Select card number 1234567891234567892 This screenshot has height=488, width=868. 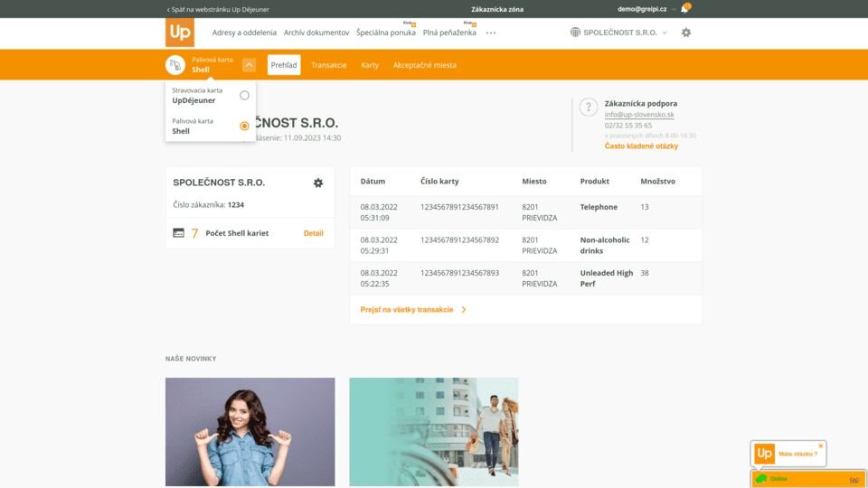[x=459, y=240]
